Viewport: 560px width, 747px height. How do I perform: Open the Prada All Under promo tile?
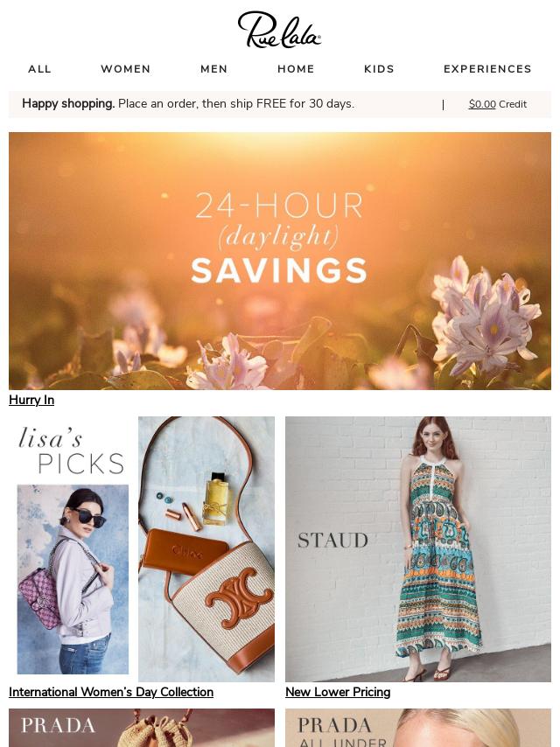pyautogui.click(x=418, y=728)
